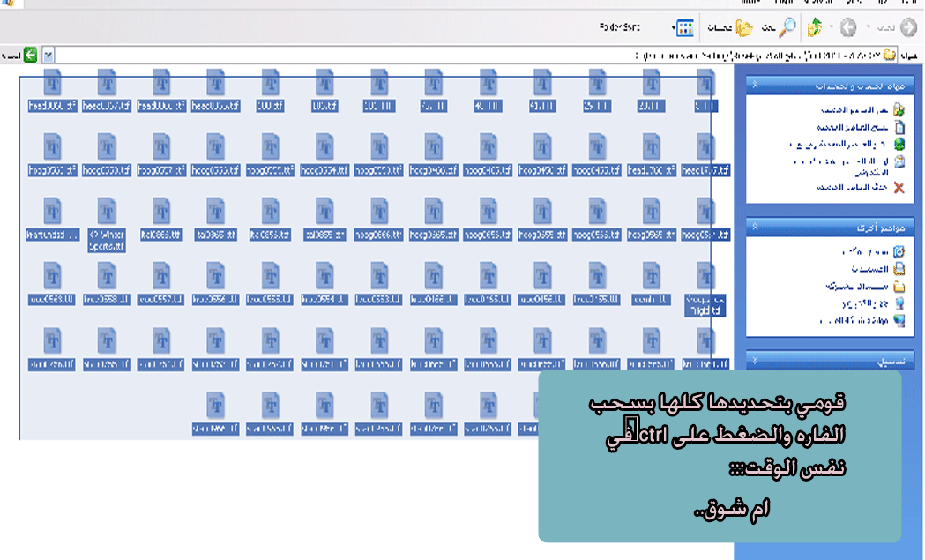Click the Move selected items task link
Viewport: 925px width, 560px height.
click(x=899, y=110)
